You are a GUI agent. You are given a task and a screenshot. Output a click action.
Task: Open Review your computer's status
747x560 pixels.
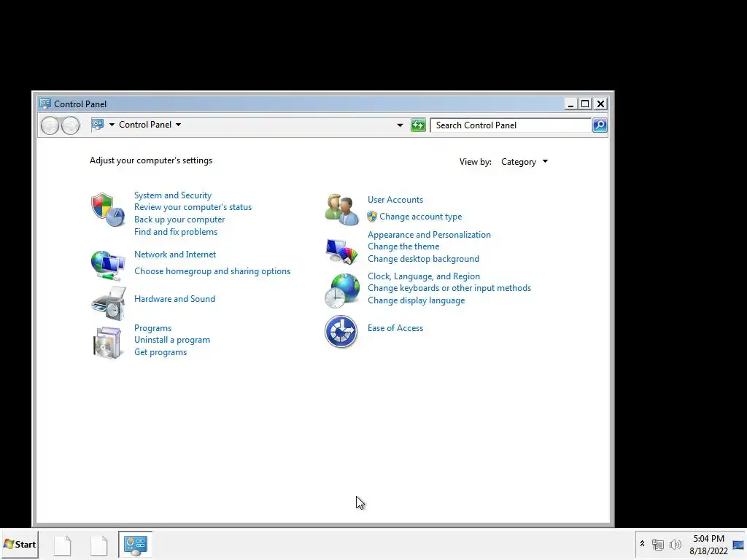point(193,207)
